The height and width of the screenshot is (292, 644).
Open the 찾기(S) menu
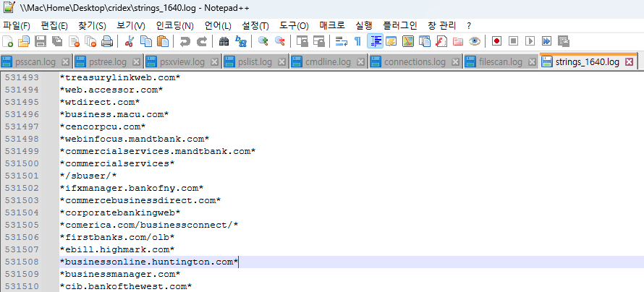[x=92, y=26]
